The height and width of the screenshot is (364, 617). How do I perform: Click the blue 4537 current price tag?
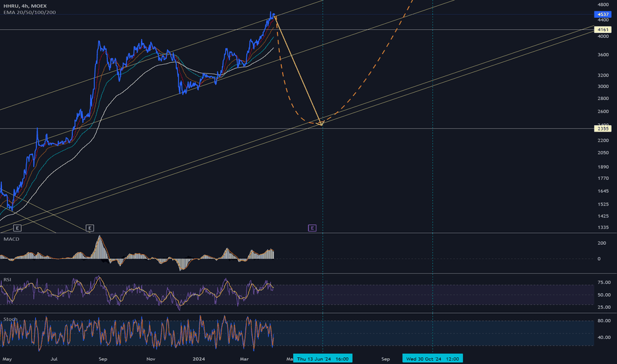(602, 14)
